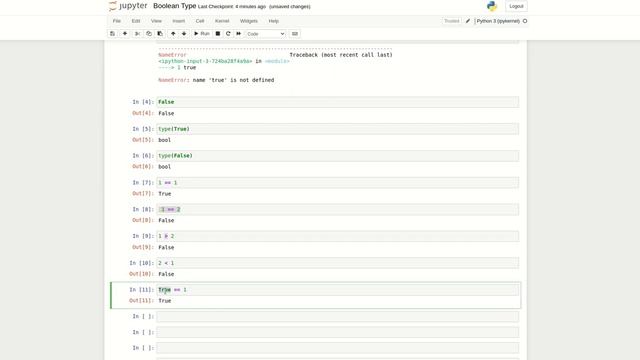
Task: Click the Out[11] result True
Action: 164,301
